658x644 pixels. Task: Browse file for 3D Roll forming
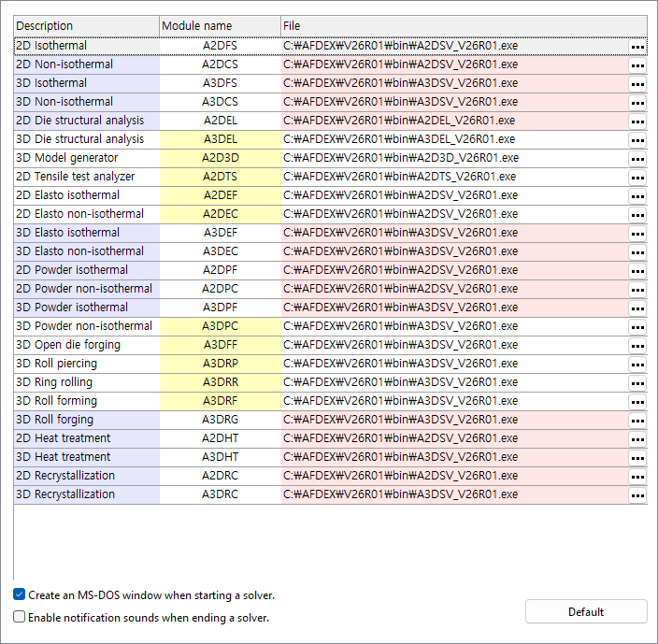637,401
